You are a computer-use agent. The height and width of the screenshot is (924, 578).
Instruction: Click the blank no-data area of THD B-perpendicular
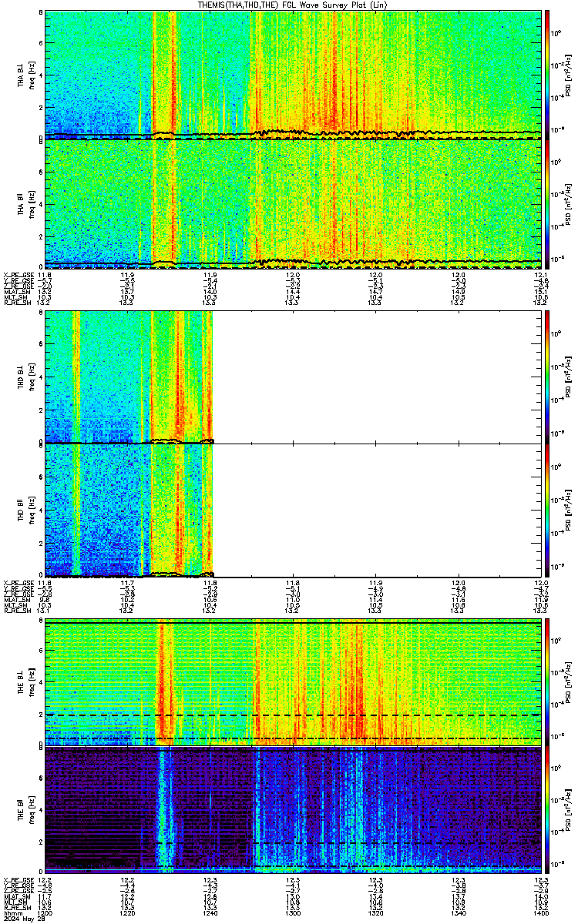tap(377, 377)
